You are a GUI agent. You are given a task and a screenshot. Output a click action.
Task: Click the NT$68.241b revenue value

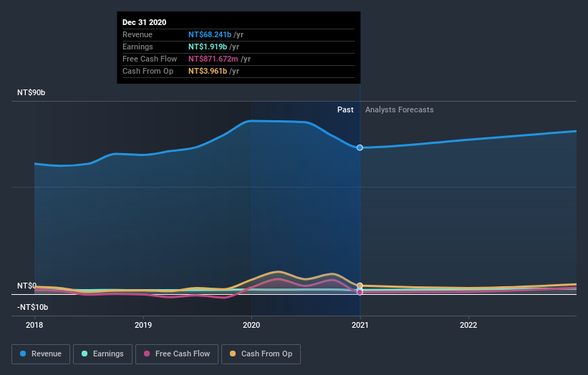[x=210, y=34]
